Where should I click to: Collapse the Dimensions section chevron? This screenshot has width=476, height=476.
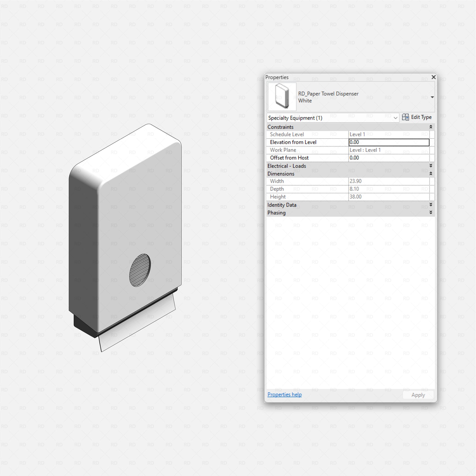(431, 174)
